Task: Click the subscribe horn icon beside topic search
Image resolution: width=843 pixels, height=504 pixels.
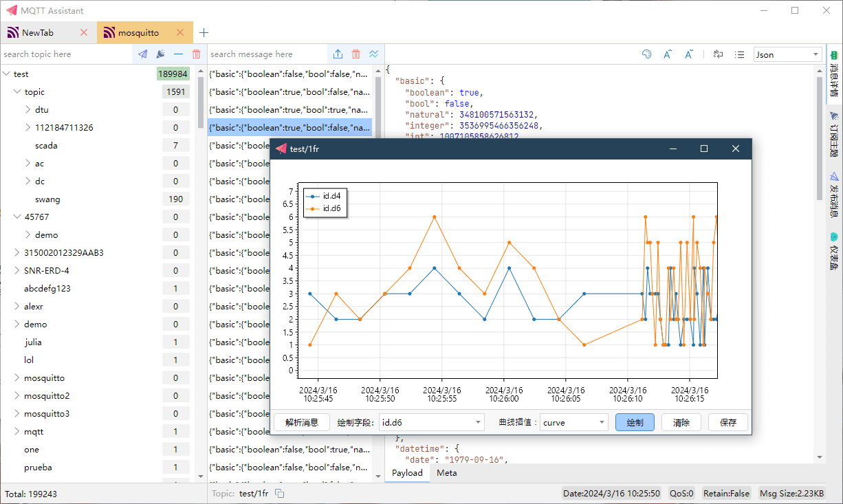Action: (160, 54)
